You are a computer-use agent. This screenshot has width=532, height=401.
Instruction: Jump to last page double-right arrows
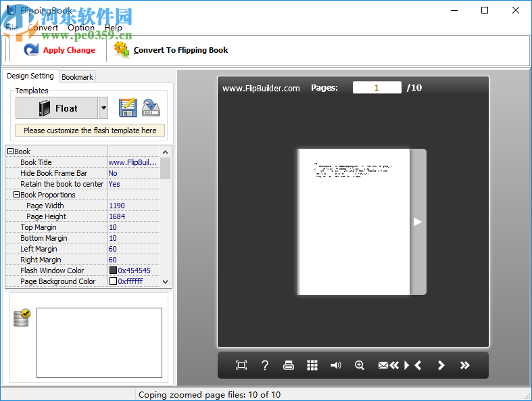(465, 365)
